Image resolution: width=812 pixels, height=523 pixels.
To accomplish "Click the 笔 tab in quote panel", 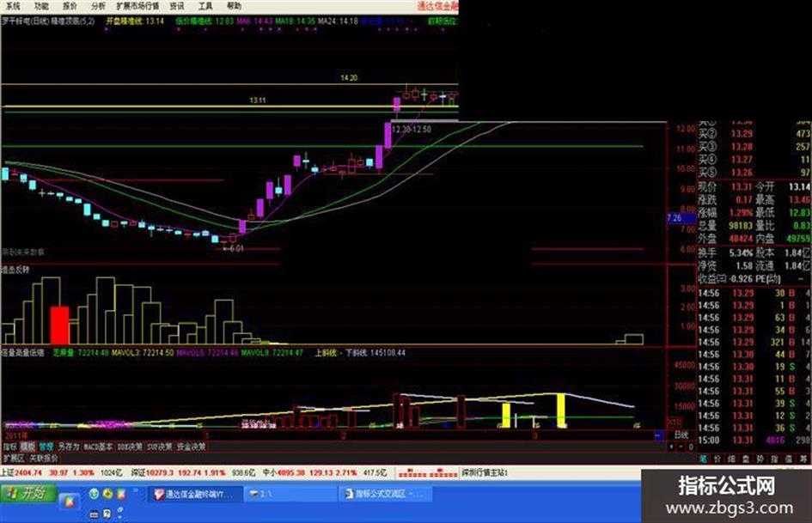I will point(704,459).
